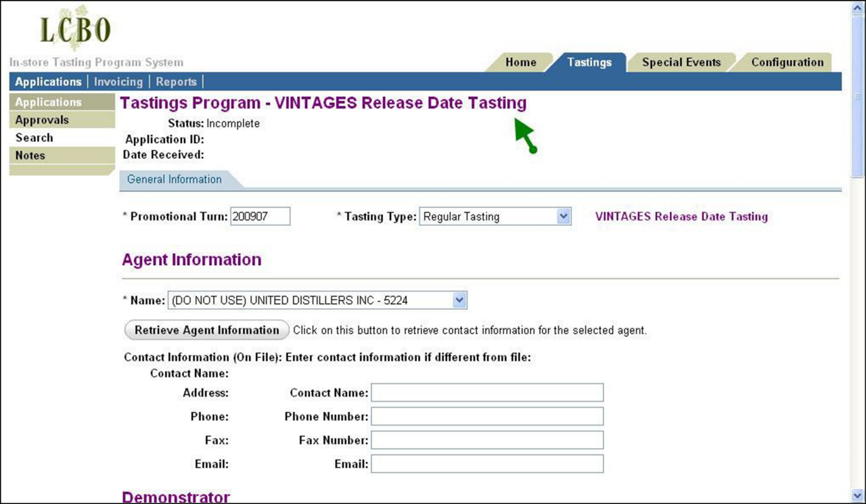Select Approvals in the left sidebar

tap(42, 120)
